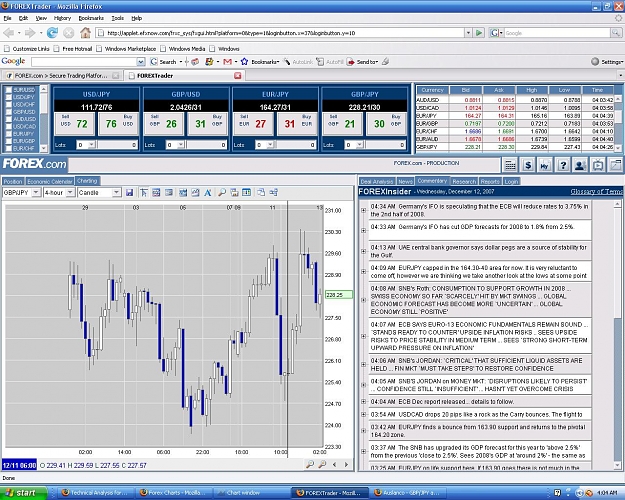
Task: Click the detach window icon beside the TV icon
Action: (x=615, y=165)
